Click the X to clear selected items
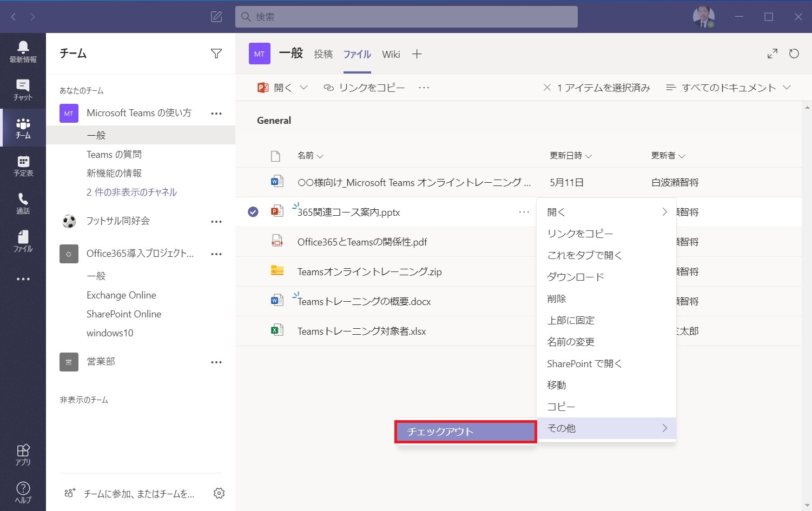 click(547, 88)
